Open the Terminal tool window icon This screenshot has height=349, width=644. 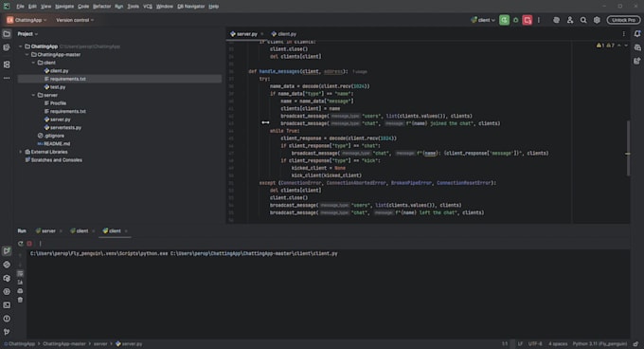pyautogui.click(x=7, y=305)
